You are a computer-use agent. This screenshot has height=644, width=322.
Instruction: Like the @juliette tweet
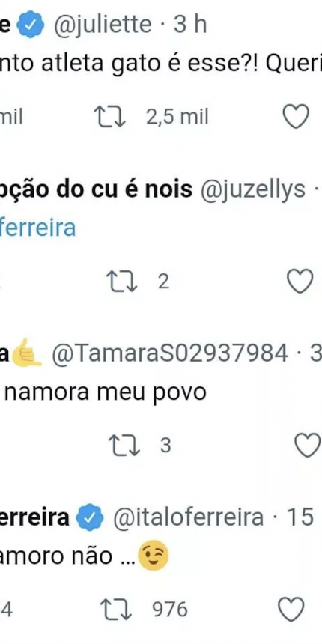(297, 117)
